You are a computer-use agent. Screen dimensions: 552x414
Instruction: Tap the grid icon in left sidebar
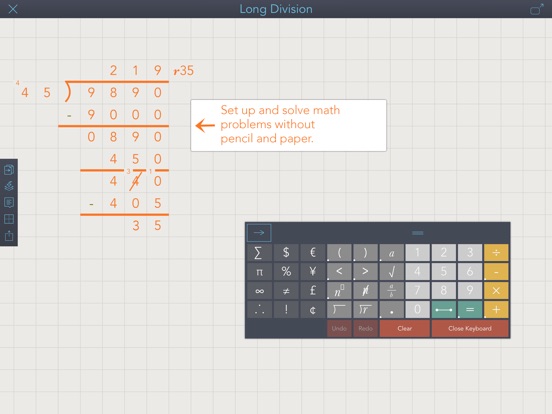(9, 219)
